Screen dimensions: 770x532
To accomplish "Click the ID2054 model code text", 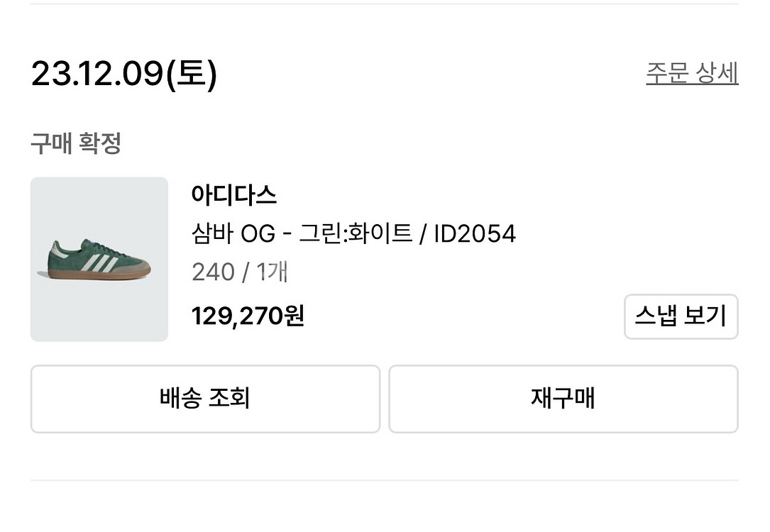I will pos(474,233).
